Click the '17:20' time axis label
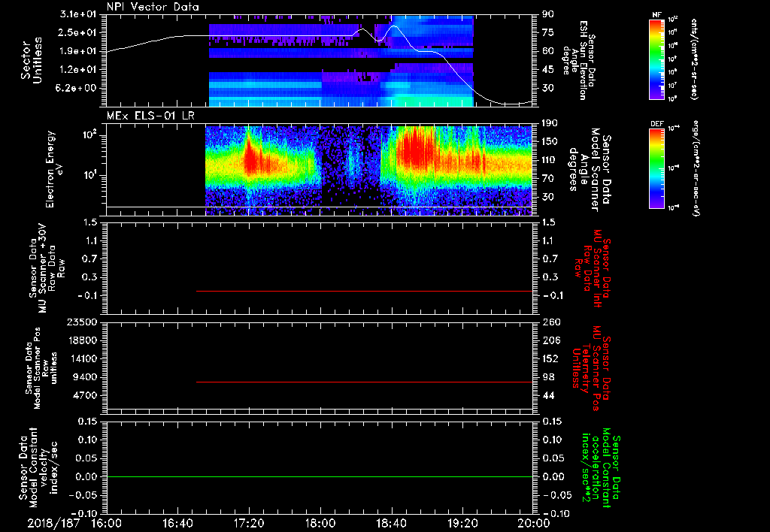This screenshot has height=532, width=770. pos(249,523)
